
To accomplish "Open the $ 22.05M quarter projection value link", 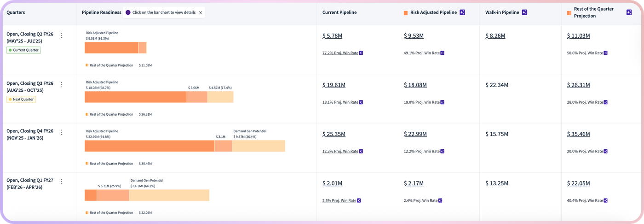I will [x=578, y=183].
